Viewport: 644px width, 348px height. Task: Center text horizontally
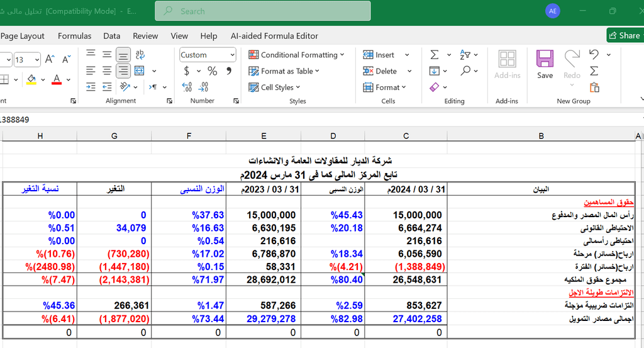tap(107, 70)
